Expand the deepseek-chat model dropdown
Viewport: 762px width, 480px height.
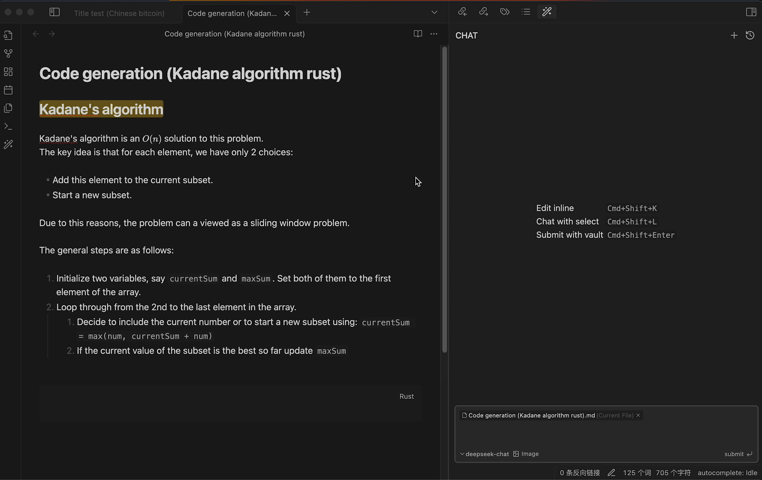click(x=485, y=454)
